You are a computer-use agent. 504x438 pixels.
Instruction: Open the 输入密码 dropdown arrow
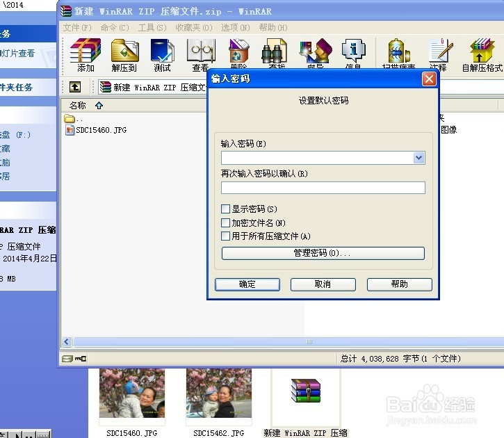[x=418, y=158]
